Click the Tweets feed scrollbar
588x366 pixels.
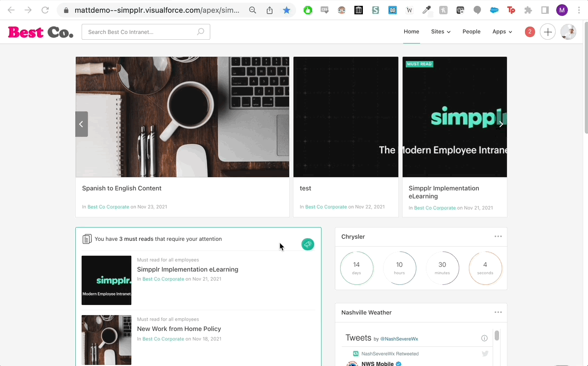(497, 335)
